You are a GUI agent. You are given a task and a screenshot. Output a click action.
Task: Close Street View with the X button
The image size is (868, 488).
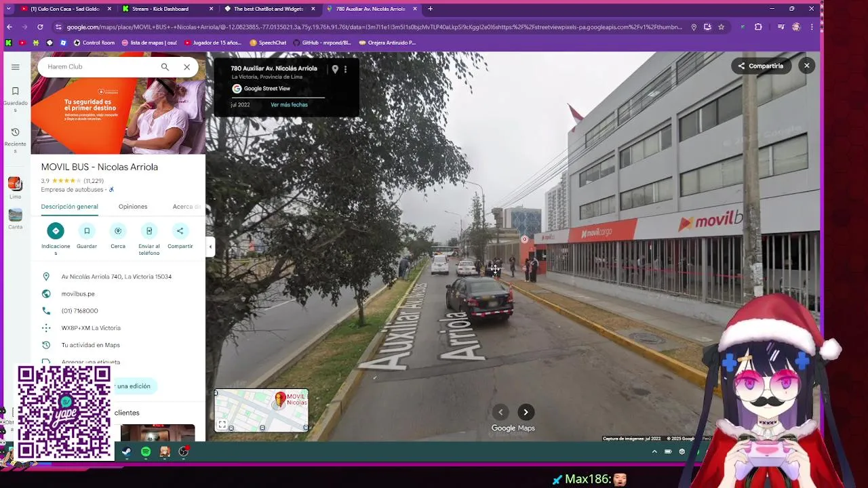(x=806, y=66)
